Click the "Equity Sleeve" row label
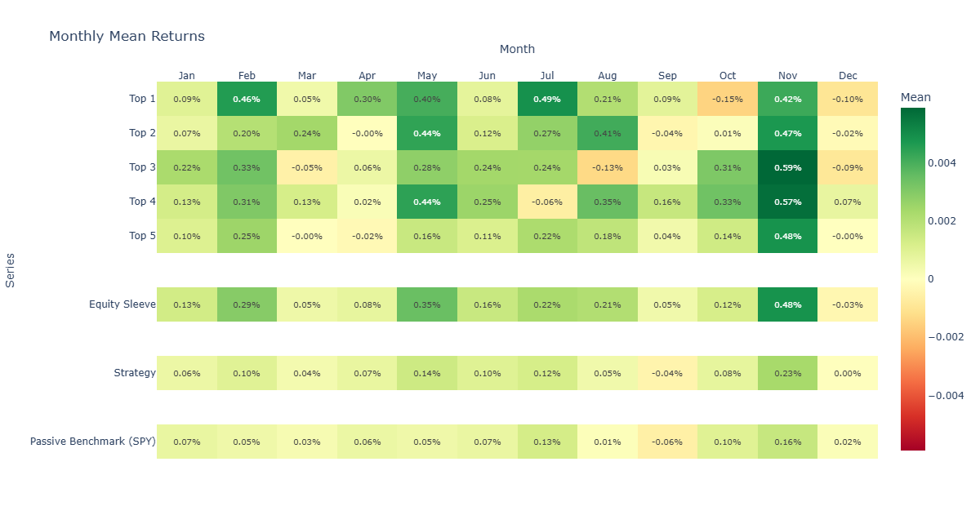 point(122,304)
